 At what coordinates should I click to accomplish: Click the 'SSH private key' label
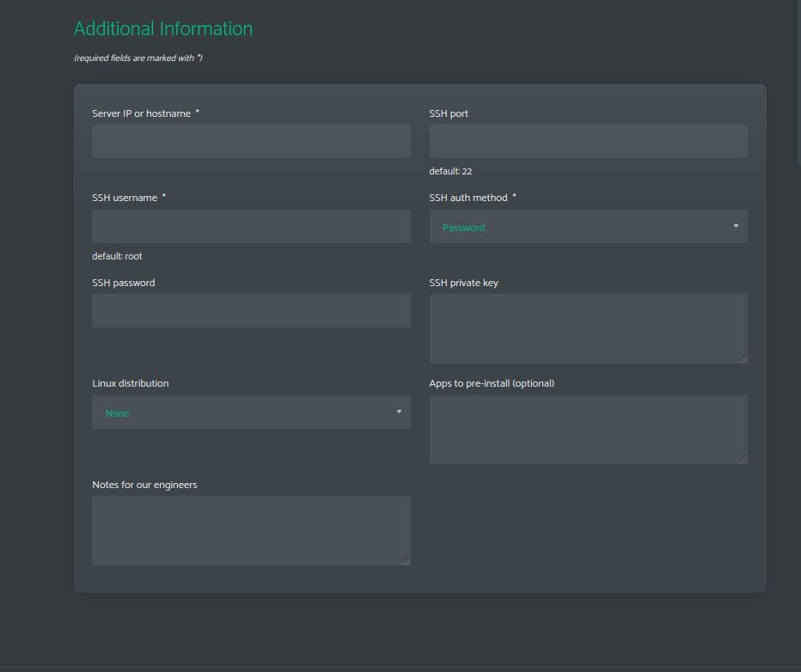point(464,283)
